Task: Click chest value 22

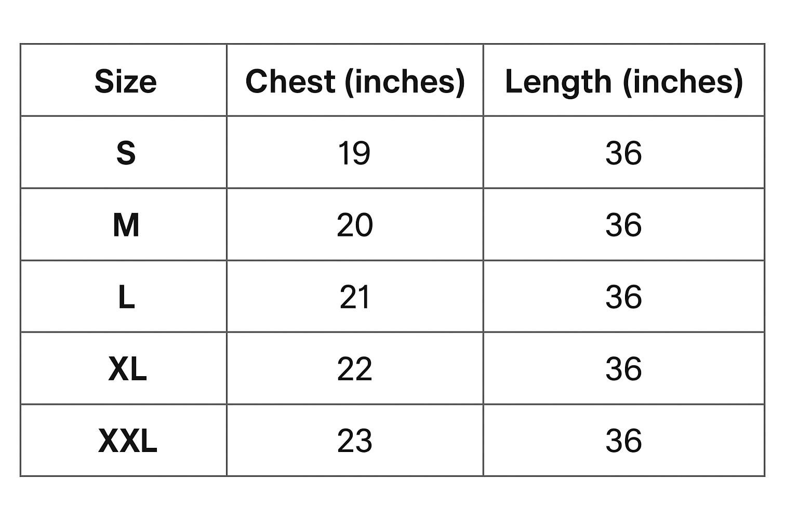Action: (x=354, y=369)
